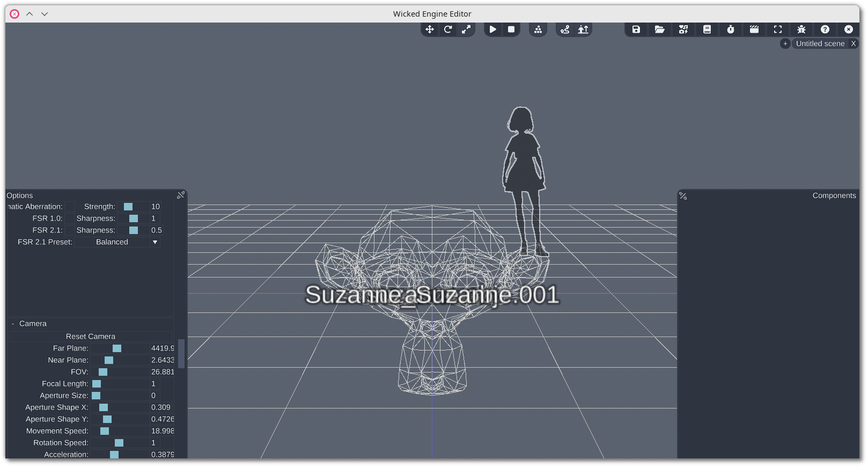Click the Movement Speed value field
Screen dimensions: 868x467
(x=162, y=431)
